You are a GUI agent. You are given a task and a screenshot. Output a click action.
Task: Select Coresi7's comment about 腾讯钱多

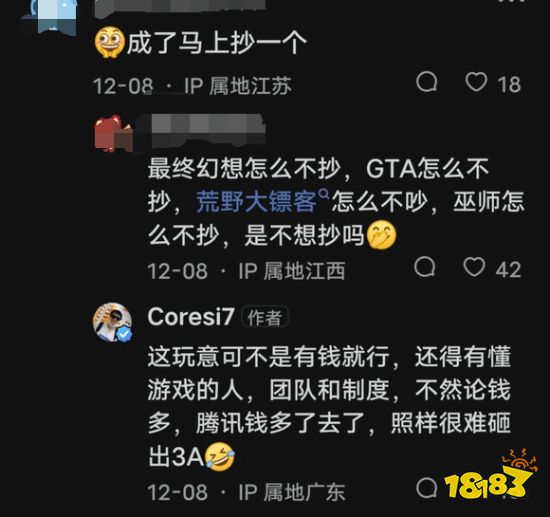click(329, 406)
